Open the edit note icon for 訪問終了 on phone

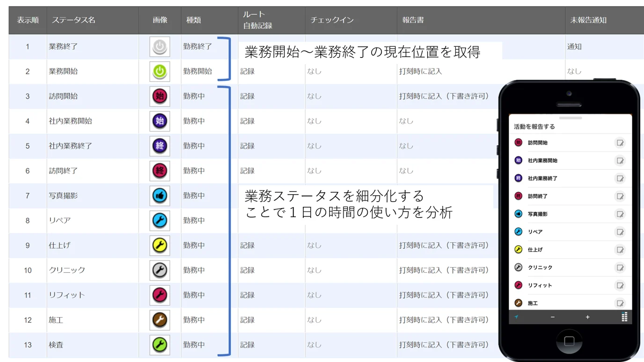(620, 196)
